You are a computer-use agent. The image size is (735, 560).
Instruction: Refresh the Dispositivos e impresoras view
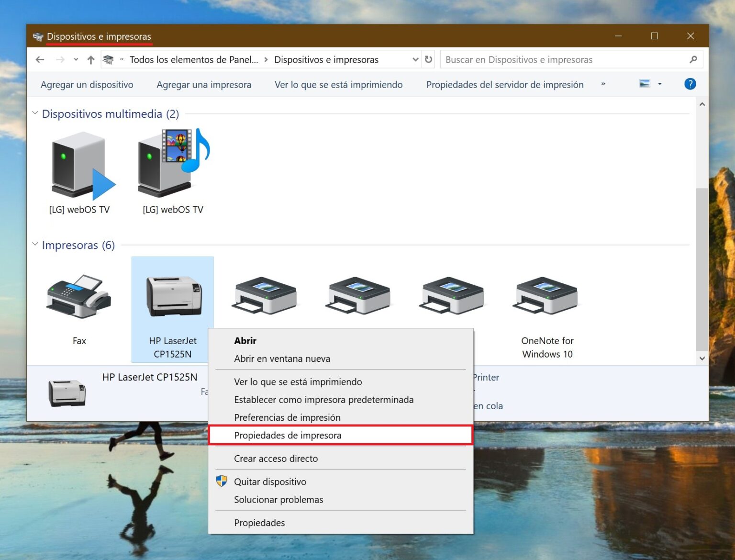click(428, 59)
